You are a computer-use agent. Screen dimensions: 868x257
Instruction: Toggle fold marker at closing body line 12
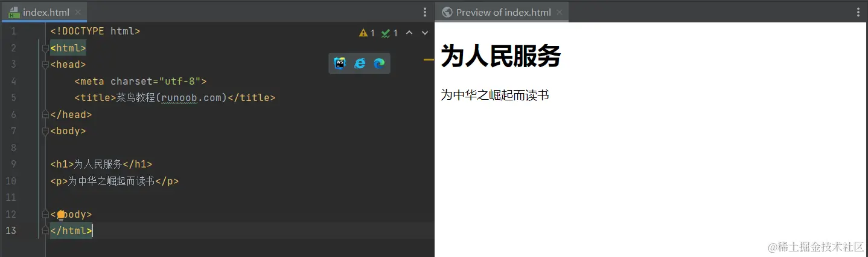pyautogui.click(x=45, y=214)
